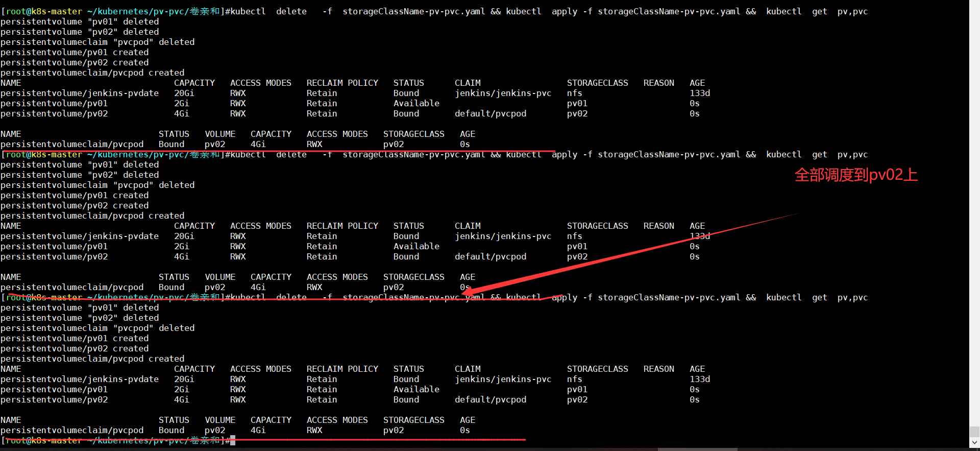Click 'ACCESS MODES' header in the third PVC table
Viewport: 980px width, 451px height.
[337, 420]
